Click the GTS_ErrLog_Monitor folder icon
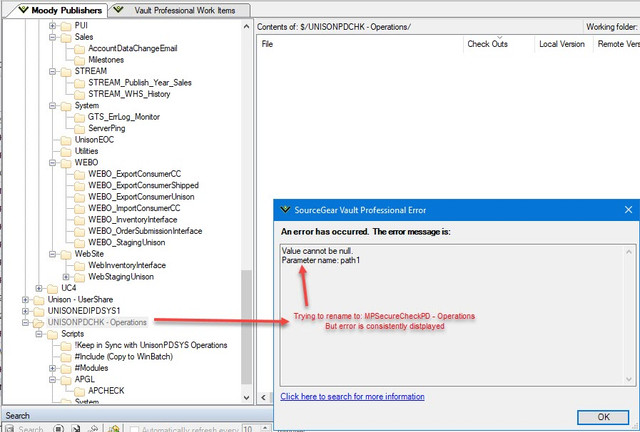Image resolution: width=640 pixels, height=432 pixels. click(x=80, y=118)
